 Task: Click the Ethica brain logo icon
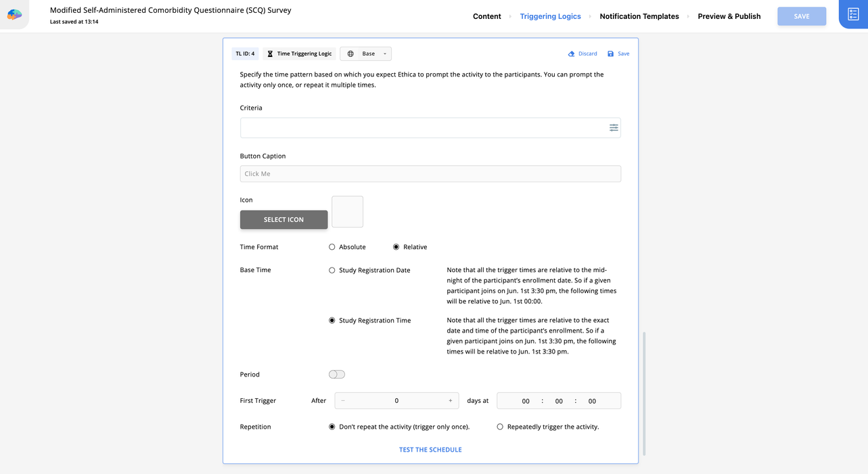coord(14,14)
